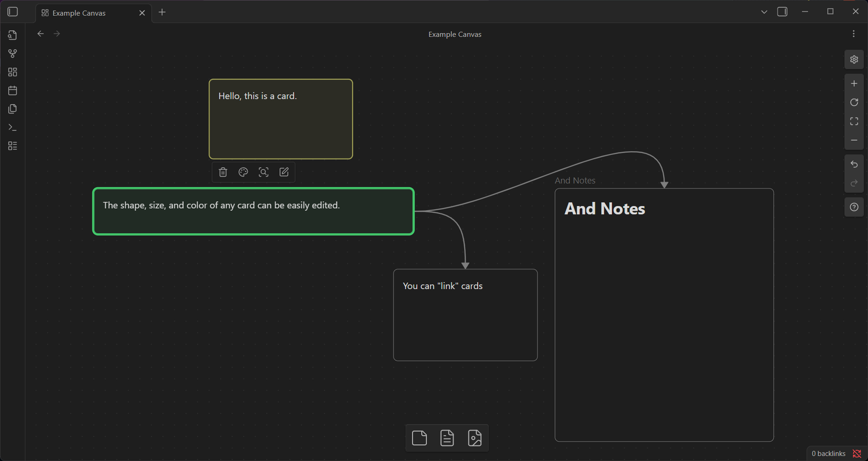Undo the last canvas action
The height and width of the screenshot is (461, 868).
pyautogui.click(x=854, y=165)
